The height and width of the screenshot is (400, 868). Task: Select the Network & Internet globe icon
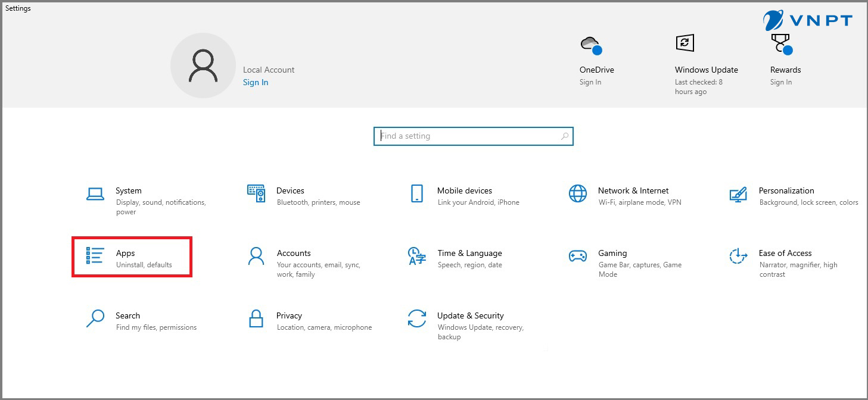coord(577,193)
